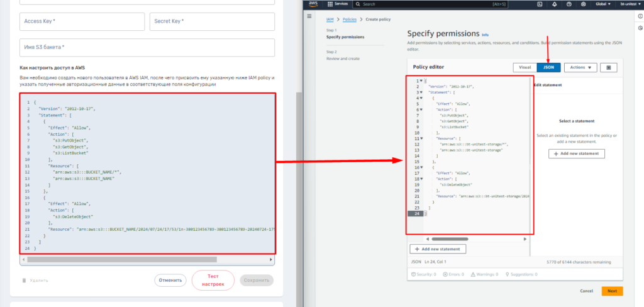Toggle the hamburger side navigation menu
Screen dimensions: 644x307
[309, 16]
